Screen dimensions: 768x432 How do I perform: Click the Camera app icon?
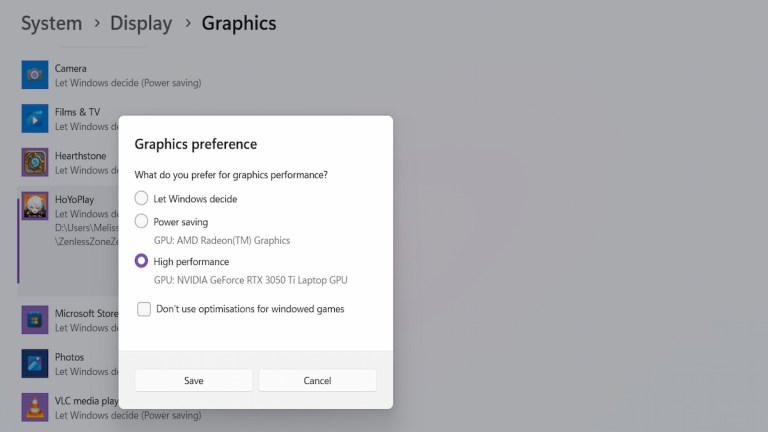coord(35,75)
